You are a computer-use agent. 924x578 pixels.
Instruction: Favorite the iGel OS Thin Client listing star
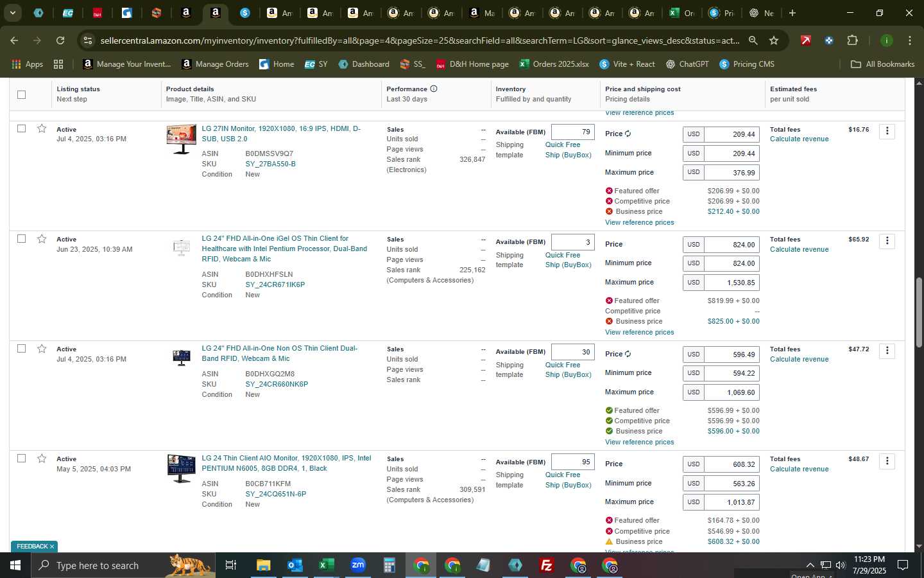[x=42, y=238]
